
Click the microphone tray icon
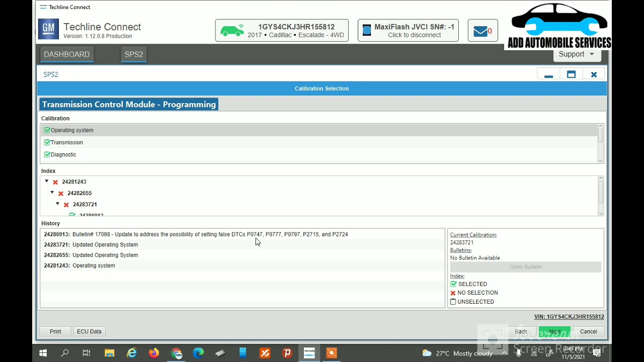519,353
